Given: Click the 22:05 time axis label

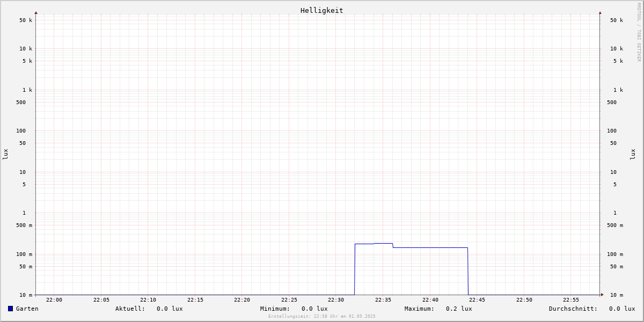Looking at the screenshot, I should [101, 300].
